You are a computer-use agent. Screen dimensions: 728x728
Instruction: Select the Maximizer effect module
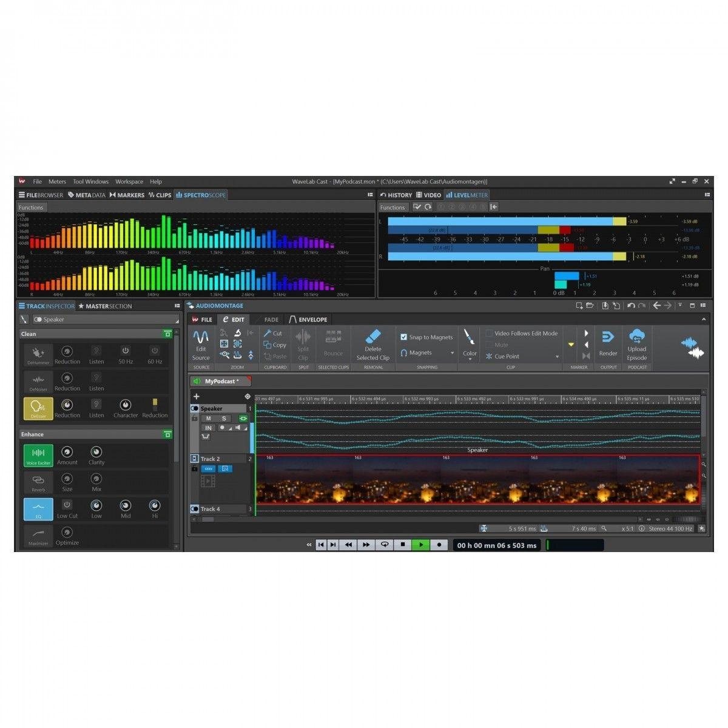pyautogui.click(x=38, y=536)
